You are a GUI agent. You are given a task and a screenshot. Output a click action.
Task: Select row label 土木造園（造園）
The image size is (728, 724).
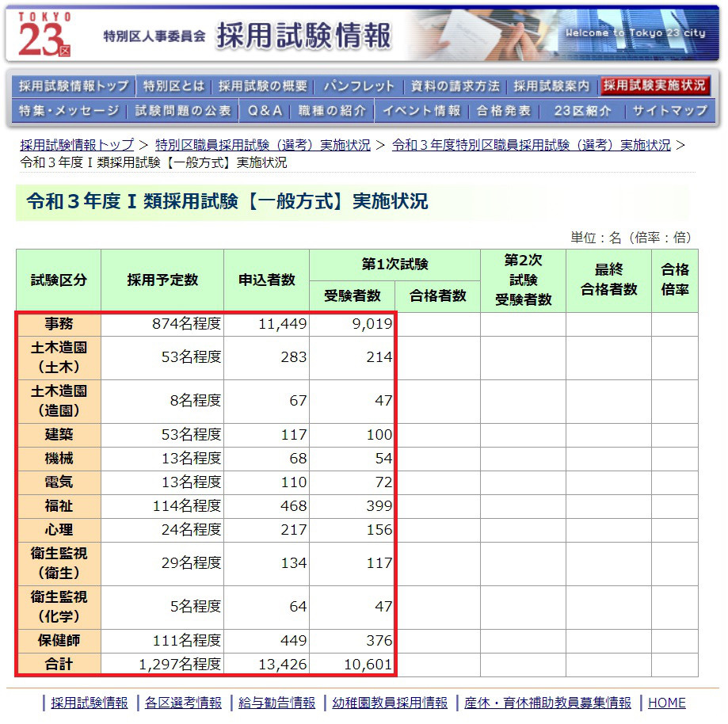[x=59, y=401]
